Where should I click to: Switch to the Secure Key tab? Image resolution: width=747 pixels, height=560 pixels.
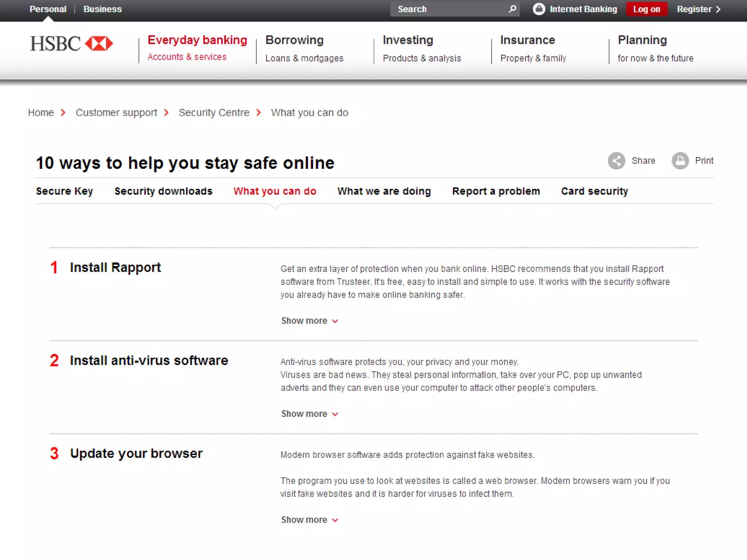click(x=65, y=191)
